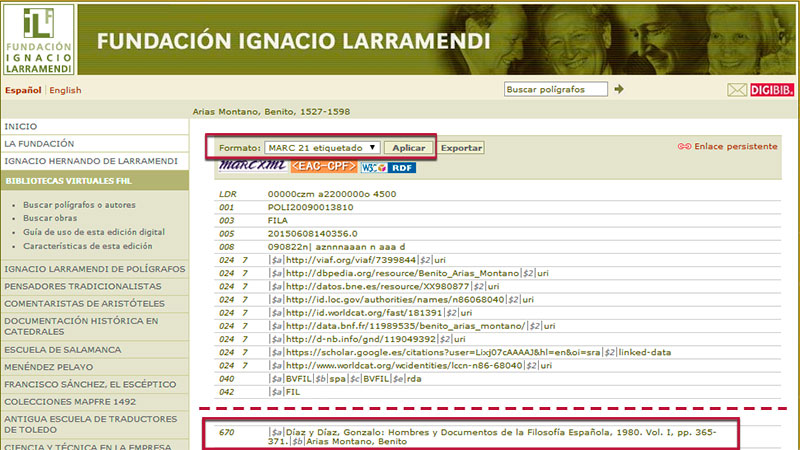Click the dbpedia.org Benito_Arias_Montano URI text
This screenshot has width=800, height=450.
[x=402, y=273]
